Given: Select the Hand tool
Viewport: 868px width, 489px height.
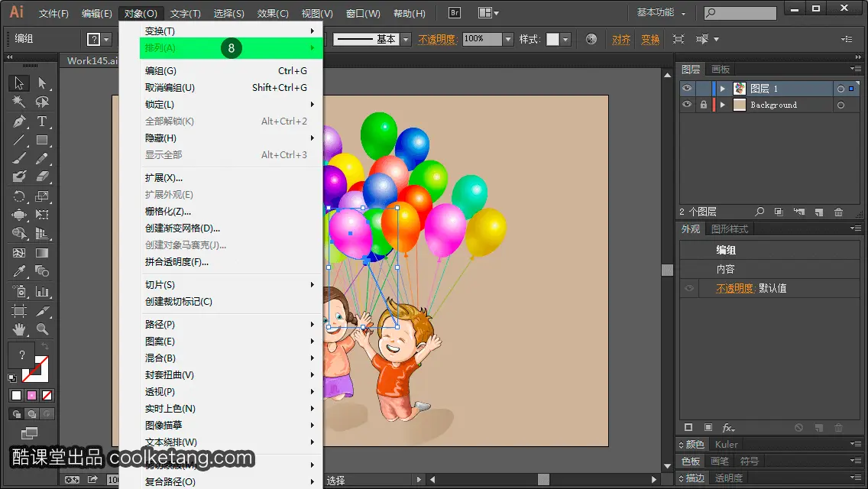Looking at the screenshot, I should pos(19,329).
